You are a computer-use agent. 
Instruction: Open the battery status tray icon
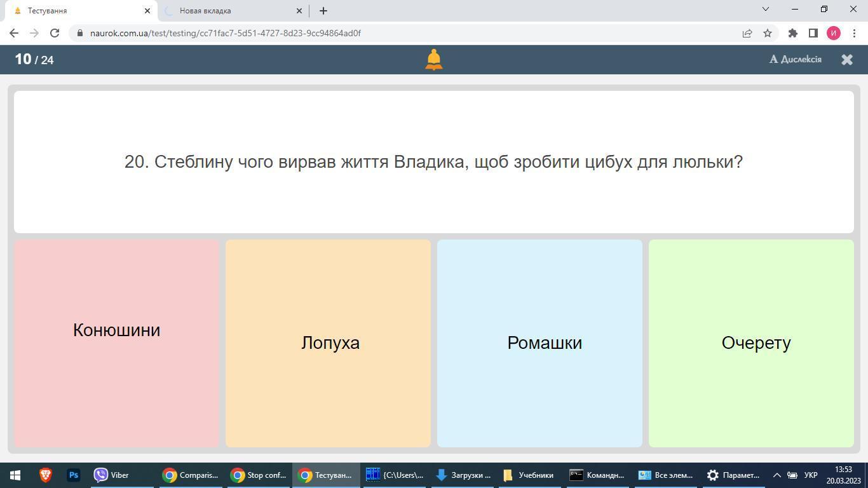click(x=792, y=475)
